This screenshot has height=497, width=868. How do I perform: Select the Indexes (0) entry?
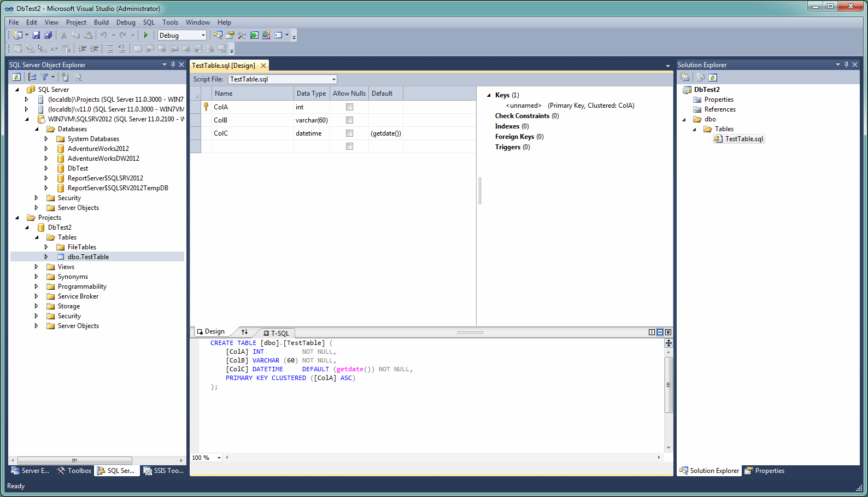coord(512,126)
